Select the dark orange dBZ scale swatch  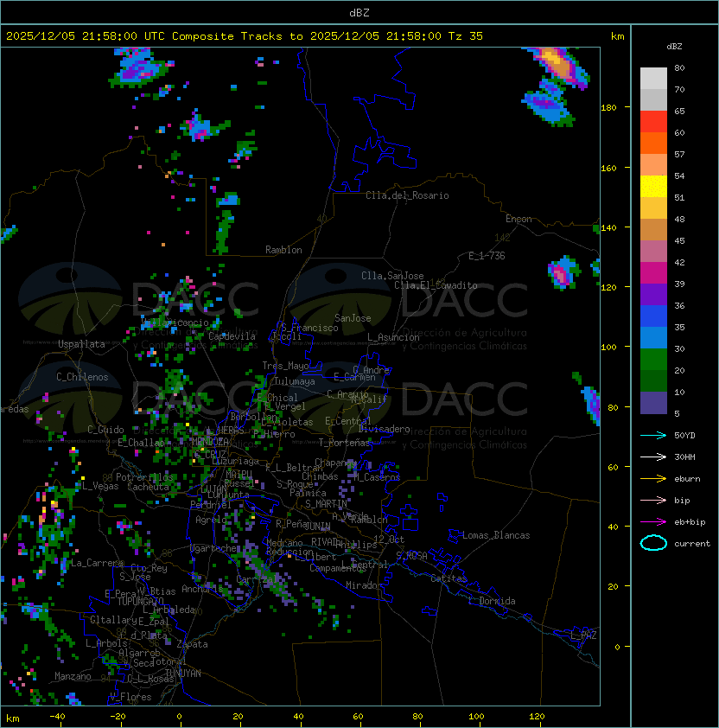[x=653, y=143]
